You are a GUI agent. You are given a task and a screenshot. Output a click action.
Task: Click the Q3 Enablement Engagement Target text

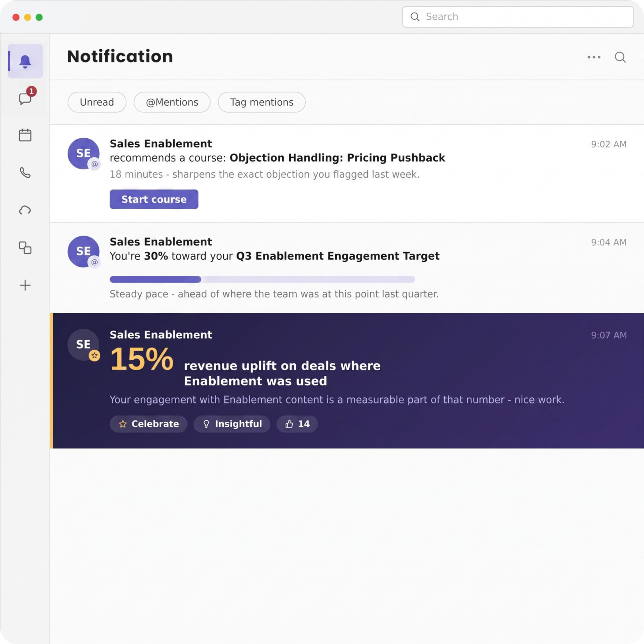(x=338, y=256)
